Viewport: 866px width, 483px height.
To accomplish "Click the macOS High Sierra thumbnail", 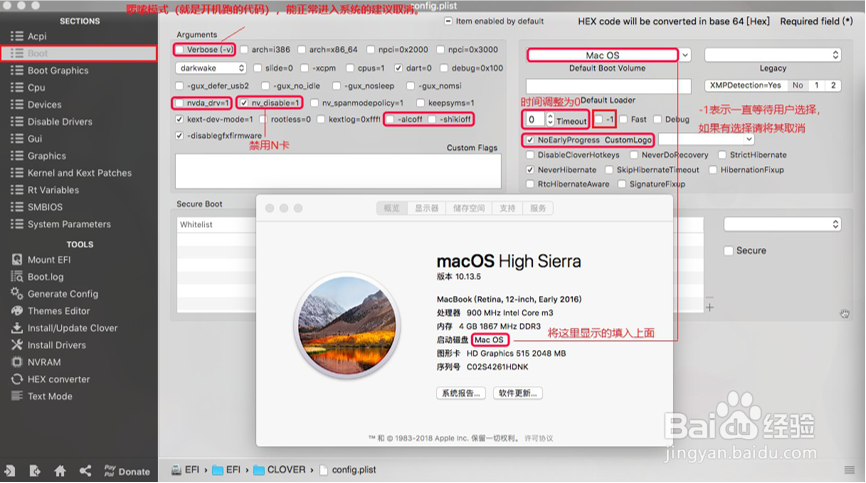I will click(347, 328).
